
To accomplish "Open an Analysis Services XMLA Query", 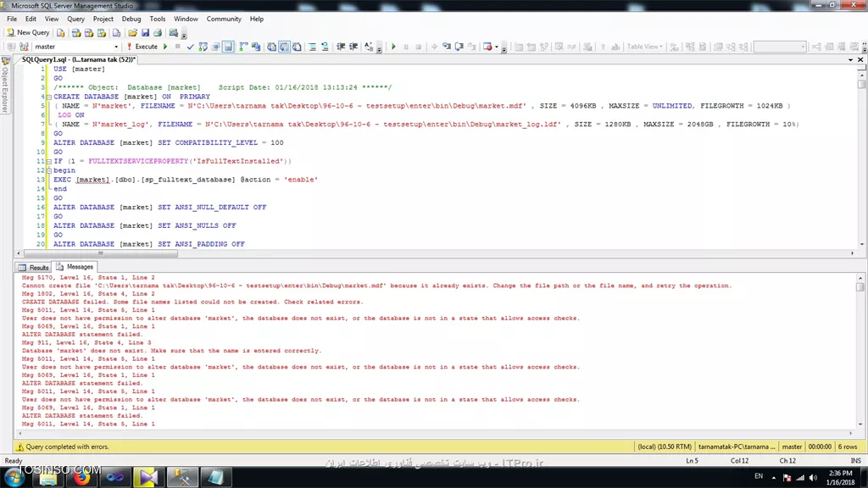I will [x=102, y=33].
